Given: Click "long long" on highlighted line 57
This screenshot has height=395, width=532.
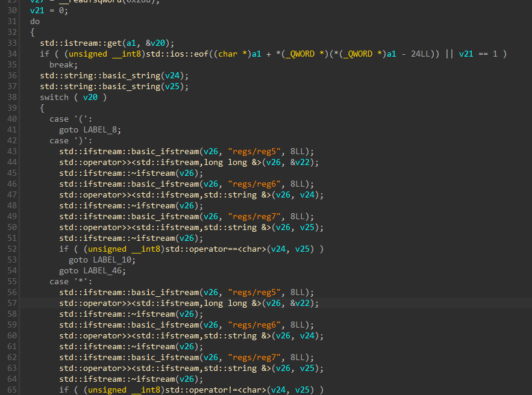Looking at the screenshot, I should (x=225, y=303).
